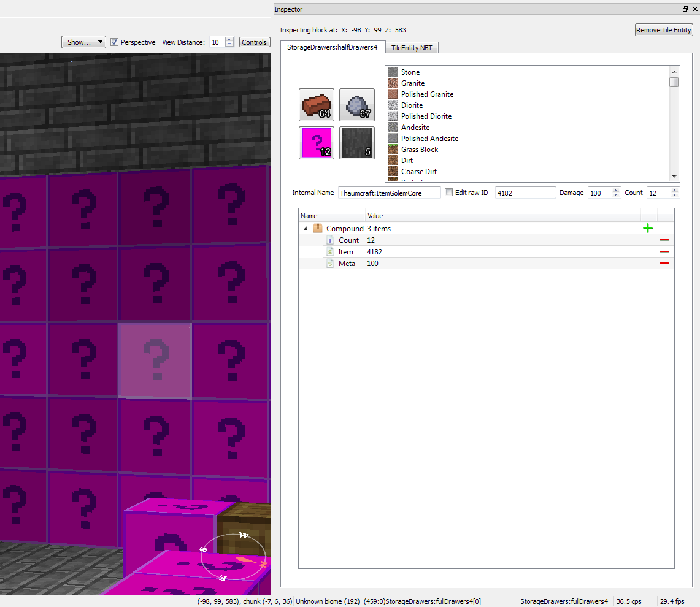Increase Count value with up arrow
The image size is (700, 607).
point(675,189)
